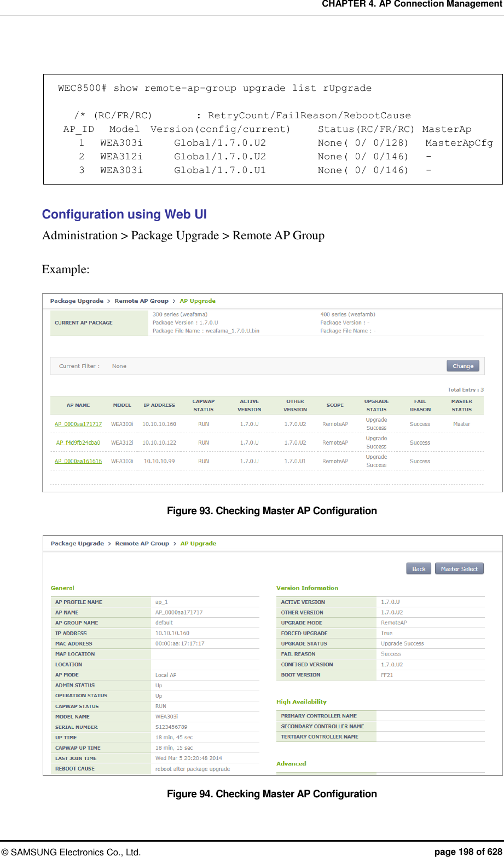Select the 'Total Entry : 3' text
Viewport: 504px width, 857px height.
pos(466,389)
